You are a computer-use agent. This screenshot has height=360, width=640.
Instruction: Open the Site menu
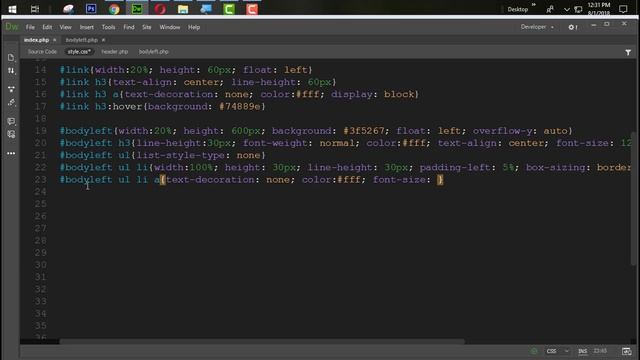click(147, 27)
